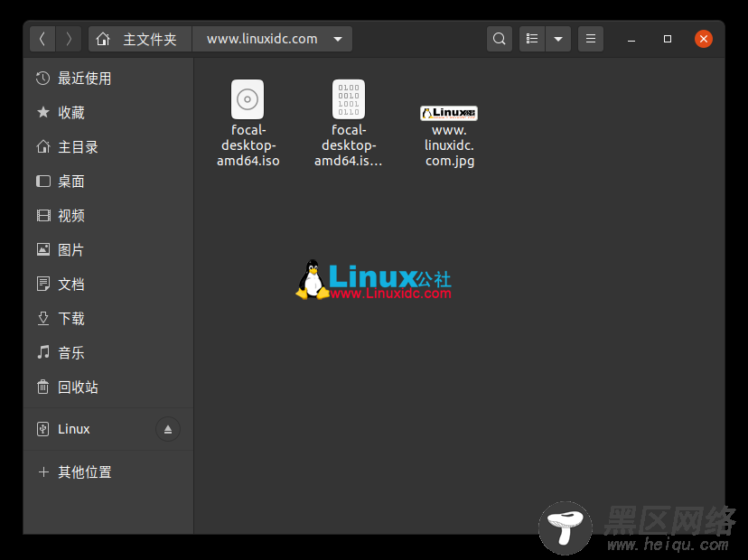This screenshot has width=748, height=560.
Task: Open 桌面 in the sidebar
Action: 108,182
